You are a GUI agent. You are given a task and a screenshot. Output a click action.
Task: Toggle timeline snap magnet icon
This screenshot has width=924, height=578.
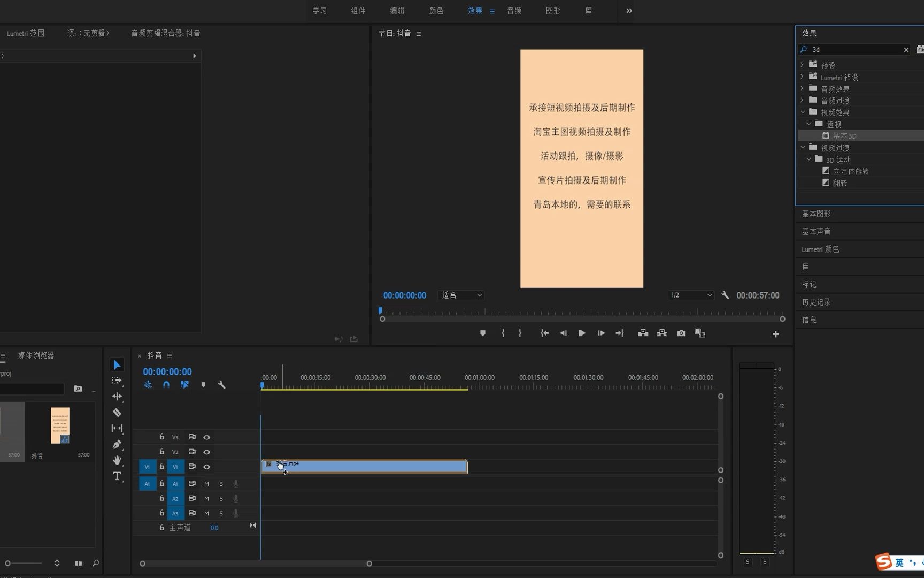click(x=166, y=385)
